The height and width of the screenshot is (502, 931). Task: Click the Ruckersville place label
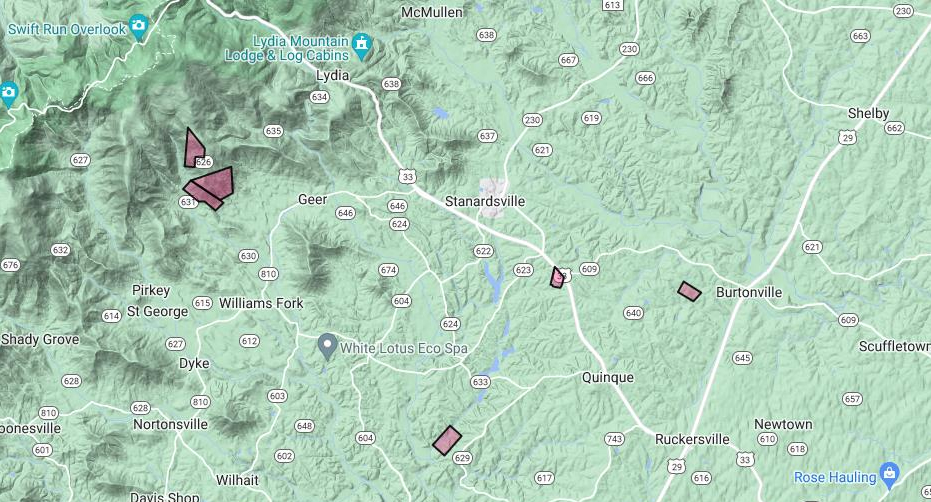pos(692,439)
